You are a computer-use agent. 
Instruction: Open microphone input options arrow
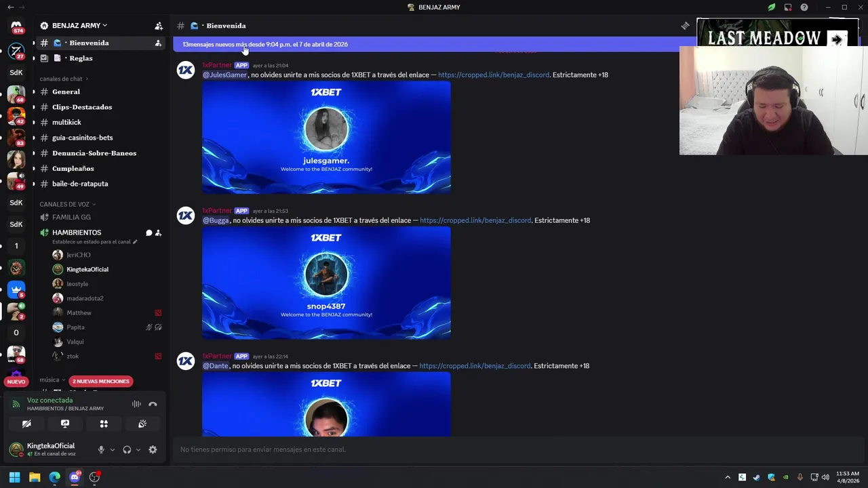coord(113,449)
